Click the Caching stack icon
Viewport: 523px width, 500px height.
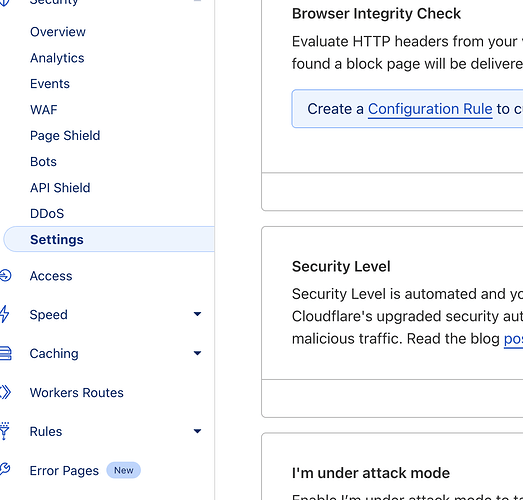[5, 353]
